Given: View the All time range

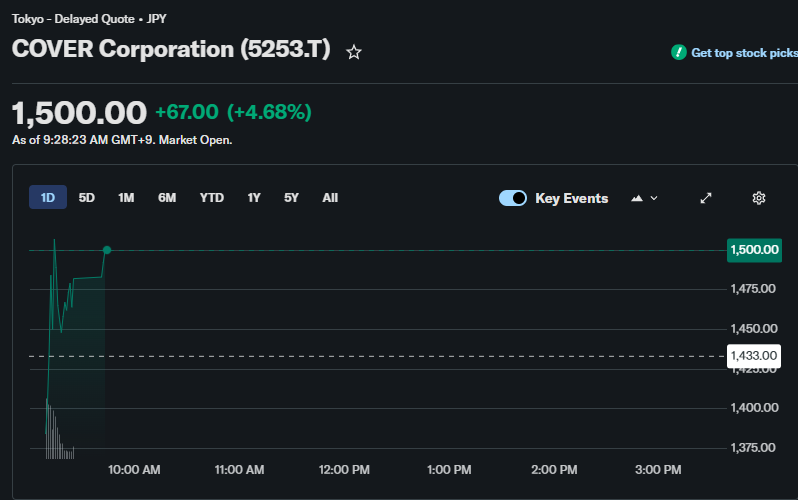Looking at the screenshot, I should (x=330, y=198).
